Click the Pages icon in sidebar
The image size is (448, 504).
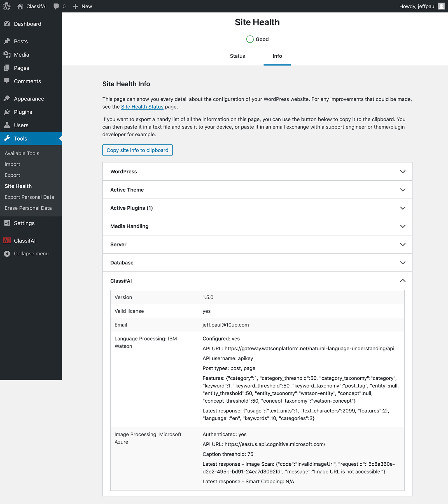7,68
